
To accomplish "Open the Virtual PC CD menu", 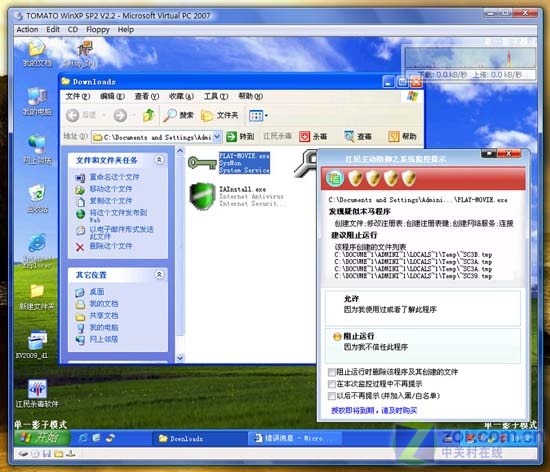I will coord(73,29).
